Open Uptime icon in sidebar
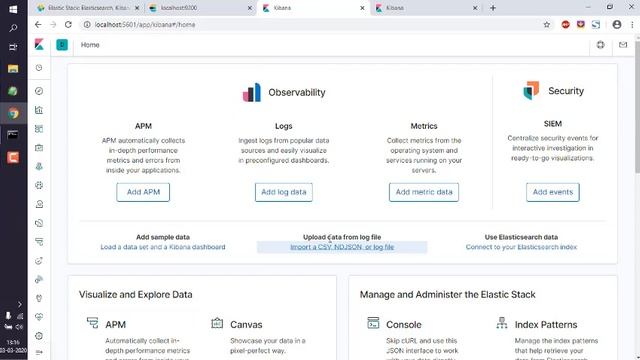This screenshot has width=640, height=360. tap(39, 261)
